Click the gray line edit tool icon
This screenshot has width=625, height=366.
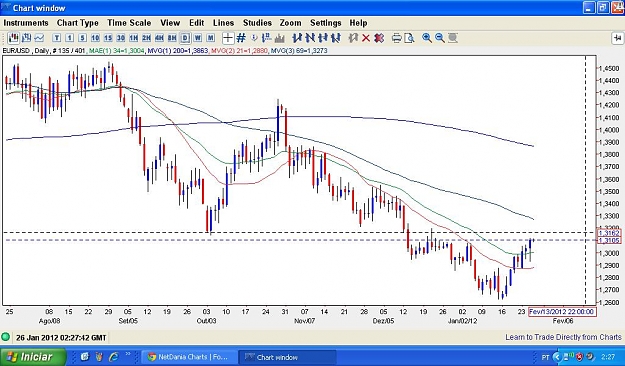coord(353,38)
